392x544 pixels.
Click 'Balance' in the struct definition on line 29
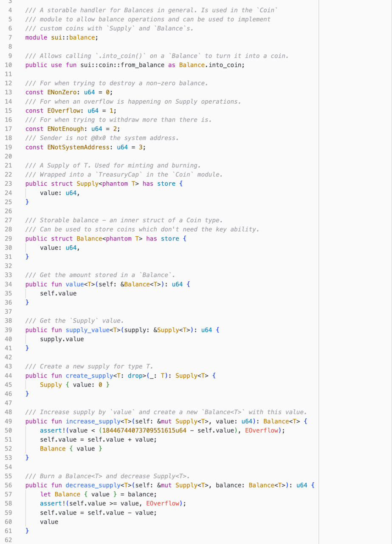coord(89,238)
